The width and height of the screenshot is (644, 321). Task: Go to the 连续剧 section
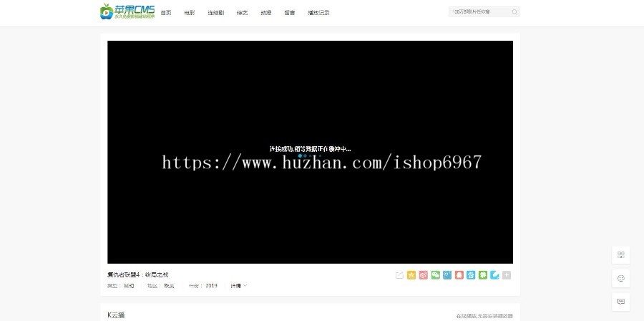point(215,13)
